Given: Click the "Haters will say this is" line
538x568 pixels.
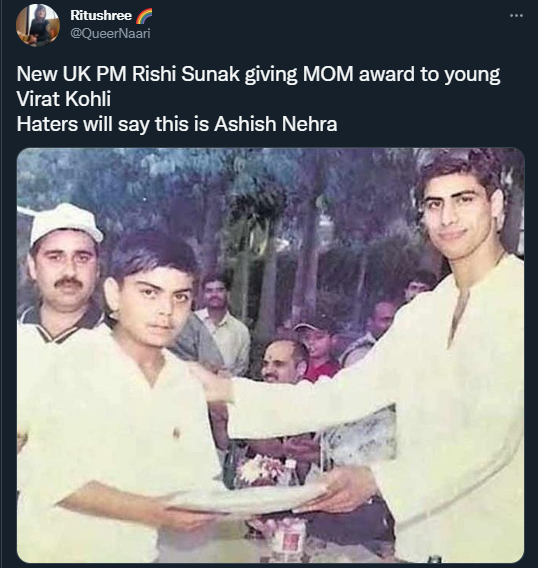Looking at the screenshot, I should click(x=177, y=124).
